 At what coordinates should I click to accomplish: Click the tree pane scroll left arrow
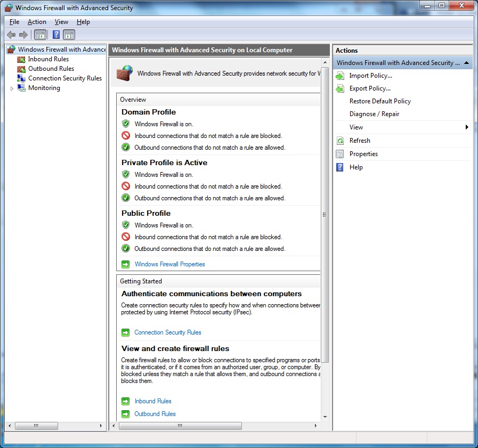click(10, 426)
